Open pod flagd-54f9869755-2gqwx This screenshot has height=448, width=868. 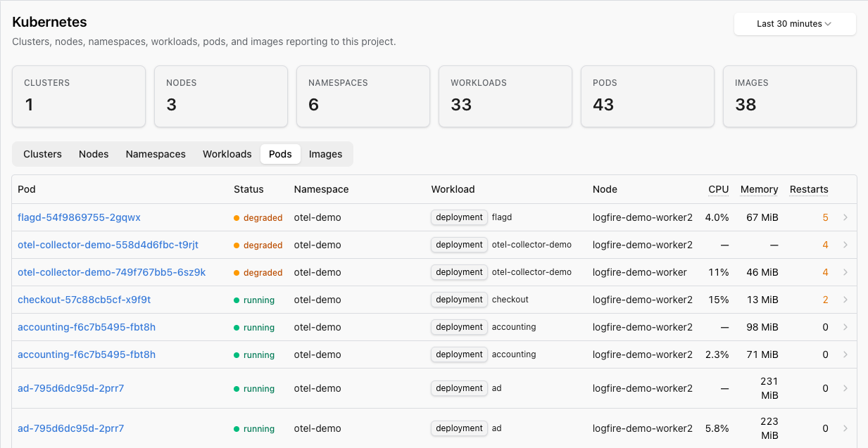click(x=79, y=217)
